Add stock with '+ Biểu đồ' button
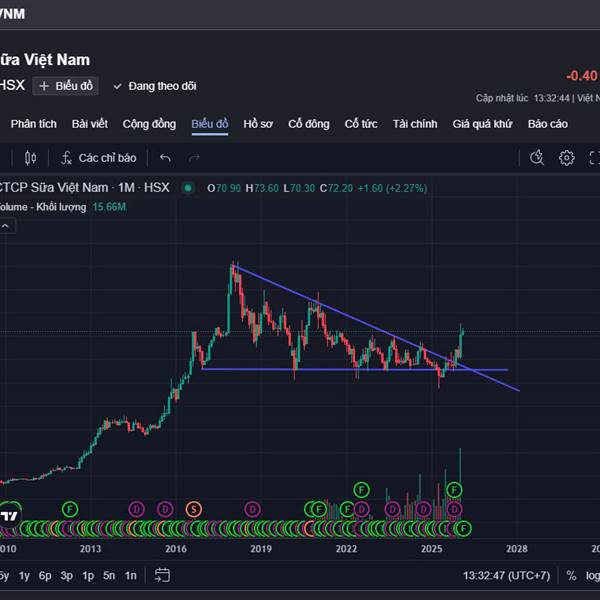Image resolution: width=600 pixels, height=600 pixels. click(x=65, y=86)
